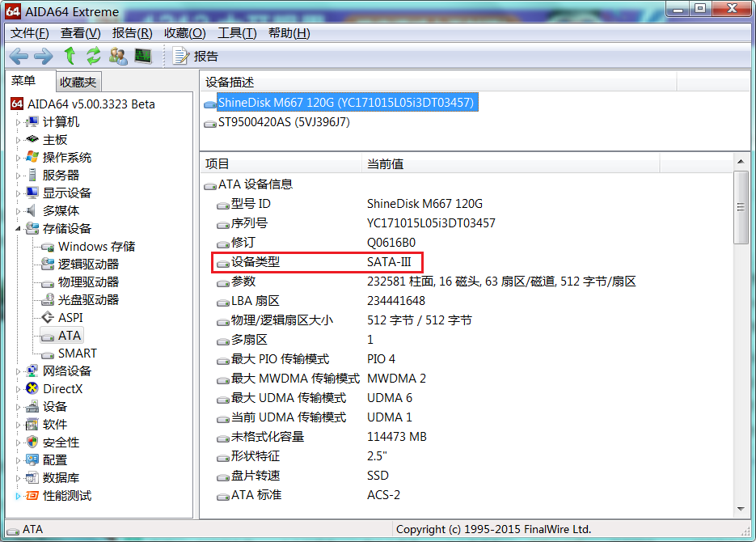
Task: Open the 工具(T) menu
Action: tap(236, 33)
